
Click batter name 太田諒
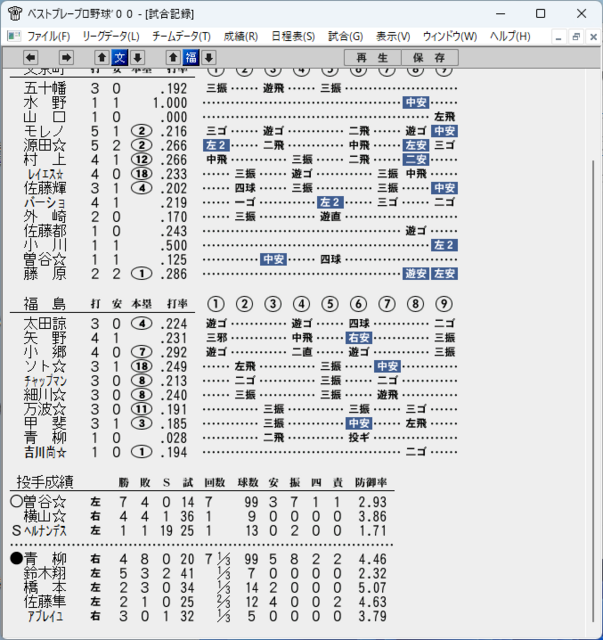(x=45, y=324)
